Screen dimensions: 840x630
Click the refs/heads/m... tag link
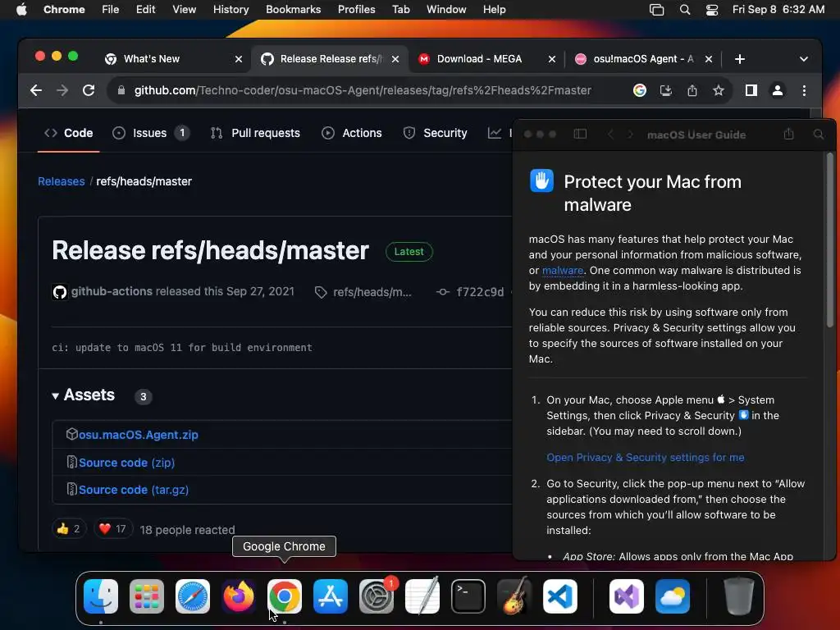tap(372, 292)
